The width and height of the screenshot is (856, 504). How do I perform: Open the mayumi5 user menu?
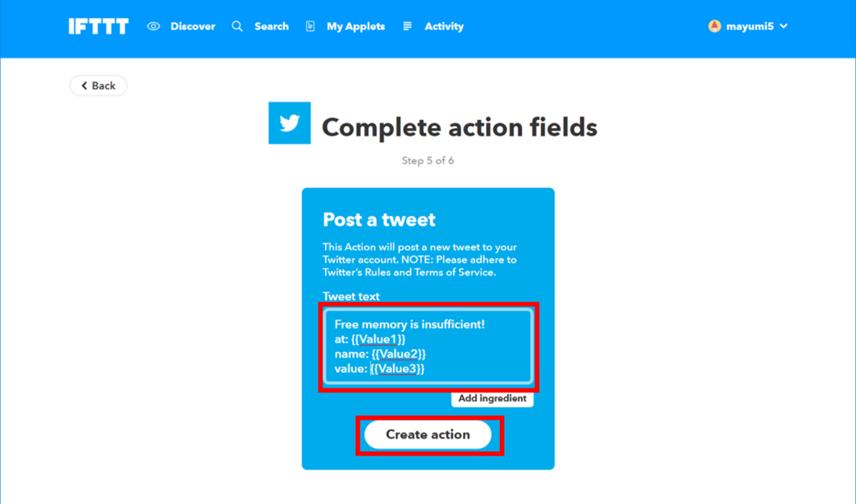click(x=748, y=26)
